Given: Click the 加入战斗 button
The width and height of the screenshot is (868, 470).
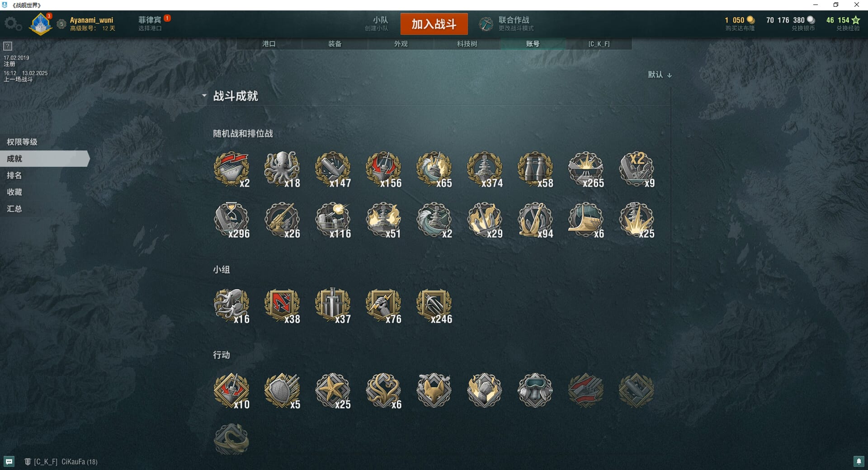Looking at the screenshot, I should [x=434, y=24].
